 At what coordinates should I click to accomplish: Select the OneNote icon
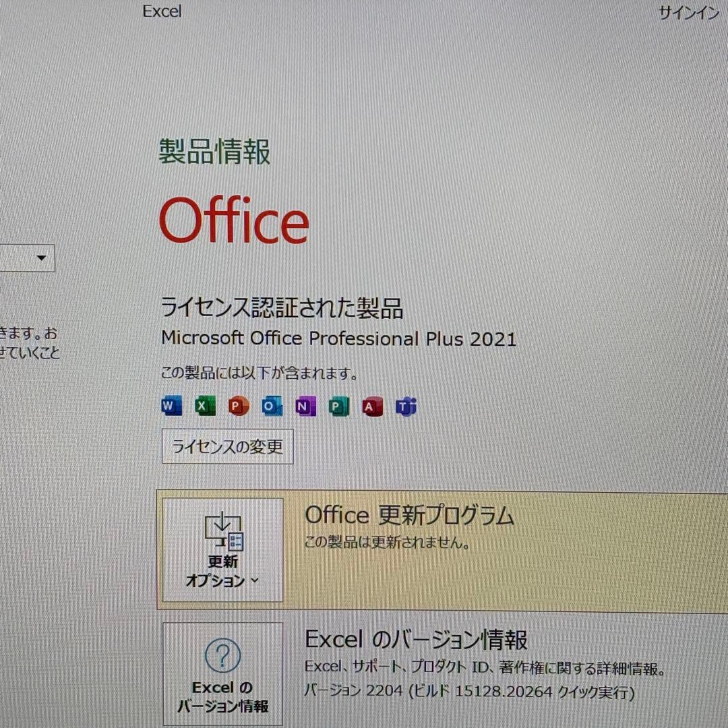click(305, 406)
